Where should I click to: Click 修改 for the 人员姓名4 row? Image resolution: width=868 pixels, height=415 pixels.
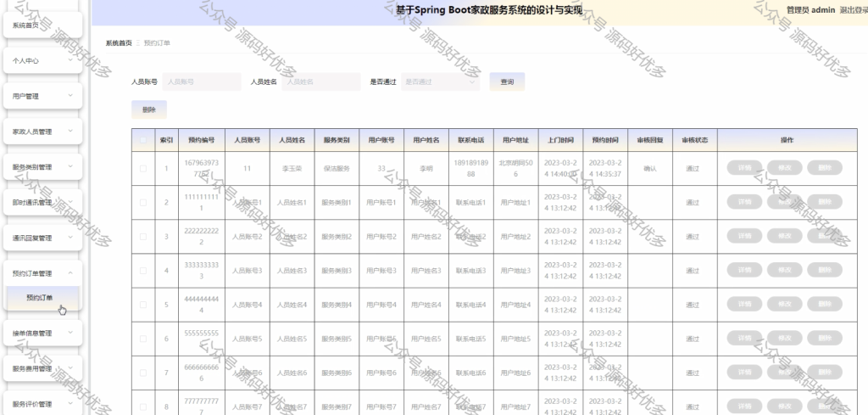[785, 304]
